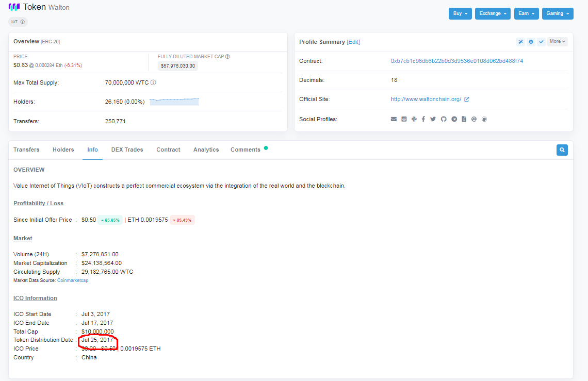Click the 0.0019575 ETH ICO price
This screenshot has width=588, height=381.
point(141,349)
